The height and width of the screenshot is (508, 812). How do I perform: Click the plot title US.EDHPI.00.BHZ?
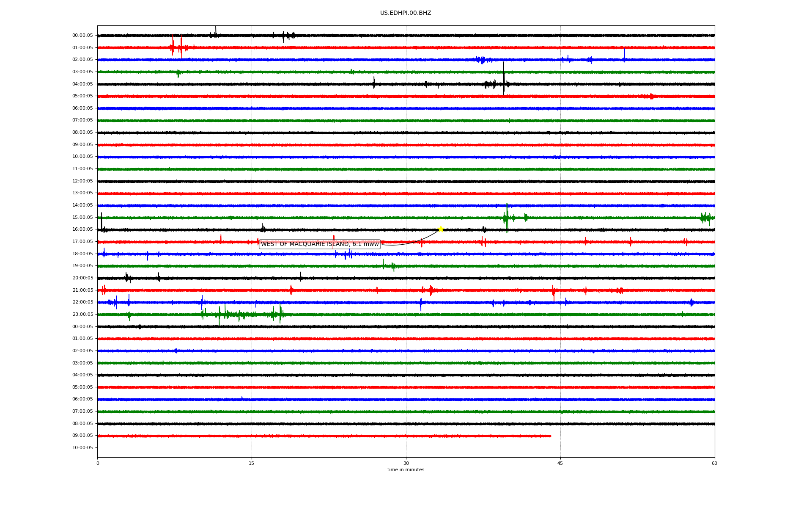pyautogui.click(x=406, y=13)
